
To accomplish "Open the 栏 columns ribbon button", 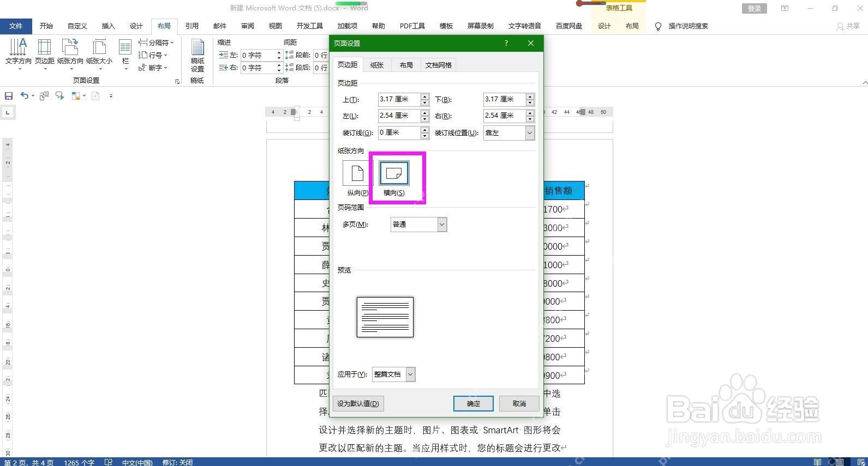I will coord(125,53).
